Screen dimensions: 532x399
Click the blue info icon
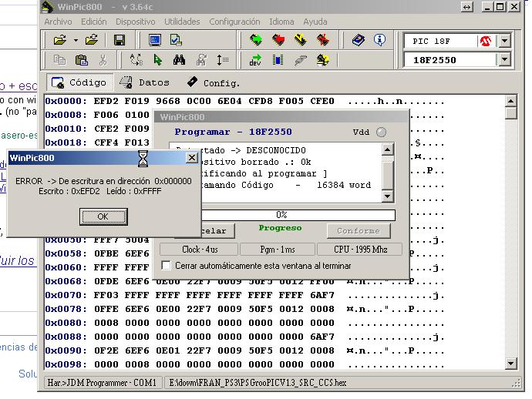[379, 40]
